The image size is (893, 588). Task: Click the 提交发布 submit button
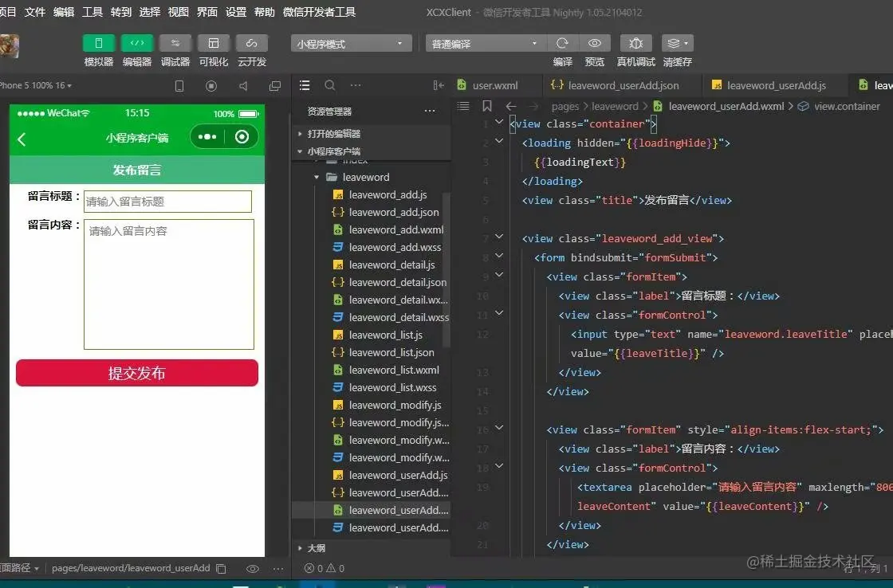[x=137, y=373]
